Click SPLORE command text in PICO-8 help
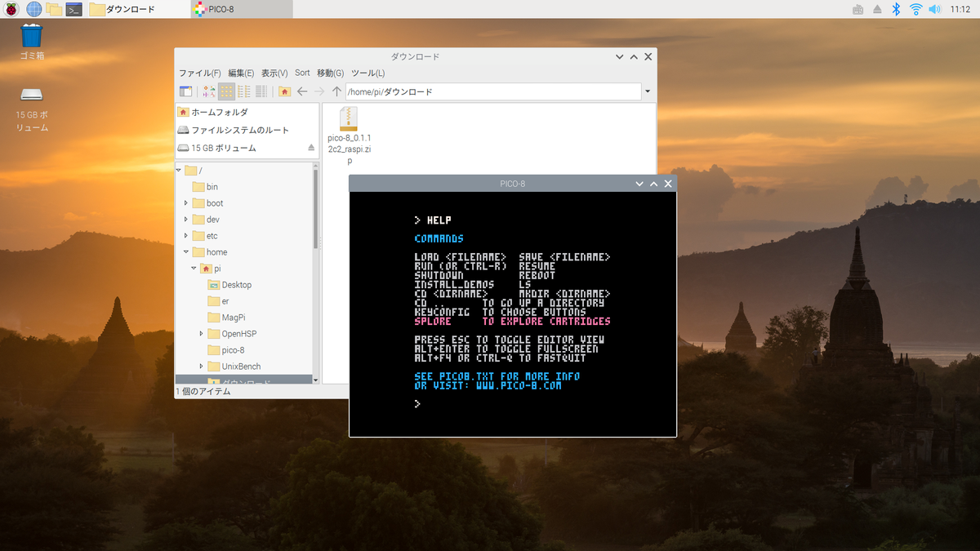Image resolution: width=980 pixels, height=551 pixels. coord(433,322)
